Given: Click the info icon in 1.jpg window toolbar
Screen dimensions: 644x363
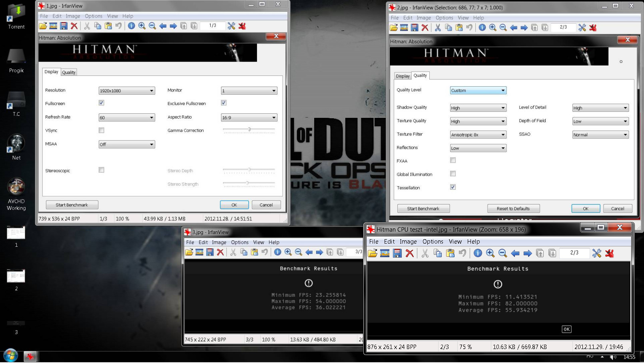Looking at the screenshot, I should [131, 26].
